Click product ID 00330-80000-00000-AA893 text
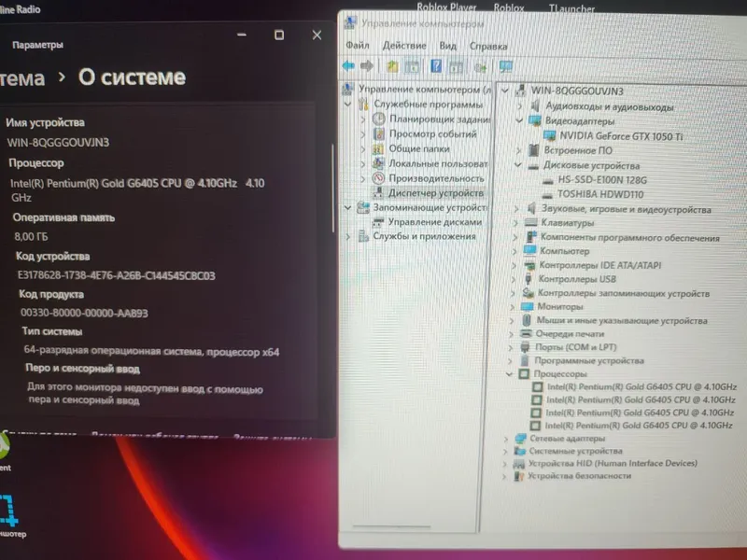Image resolution: width=747 pixels, height=560 pixels. (x=84, y=313)
